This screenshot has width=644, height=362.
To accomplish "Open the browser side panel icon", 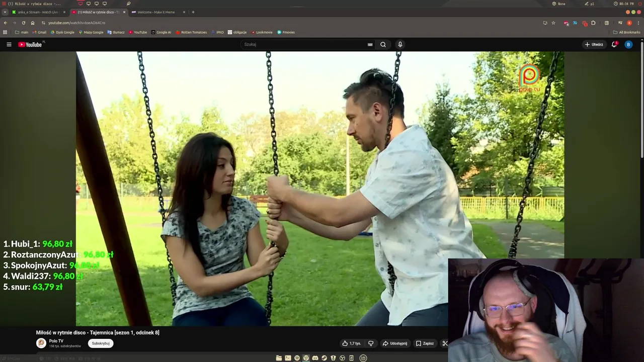I will coord(607,23).
